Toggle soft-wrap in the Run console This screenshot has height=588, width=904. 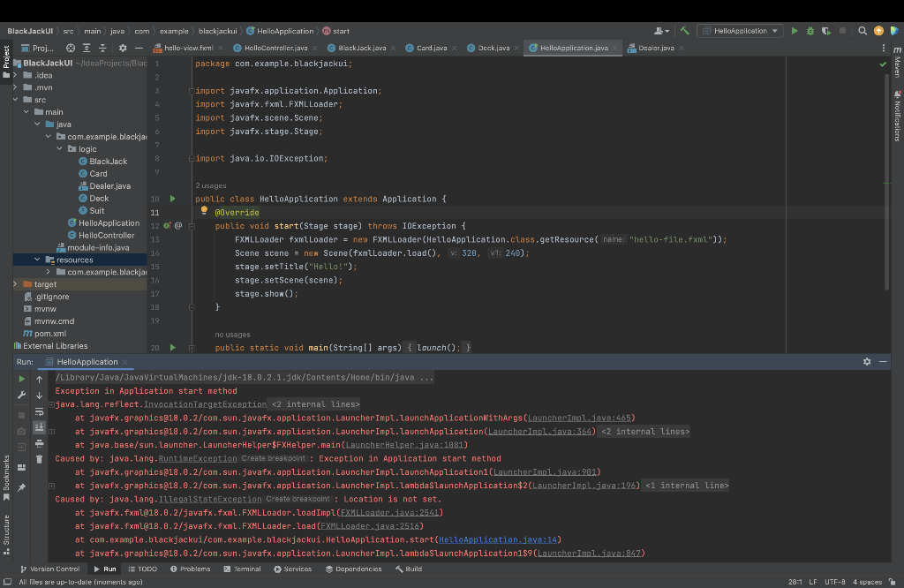pos(39,411)
